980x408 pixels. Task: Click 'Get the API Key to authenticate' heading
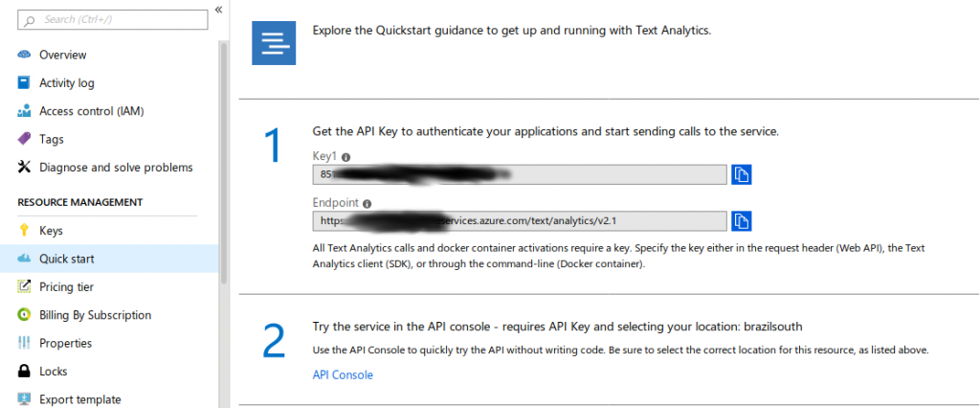click(x=546, y=132)
